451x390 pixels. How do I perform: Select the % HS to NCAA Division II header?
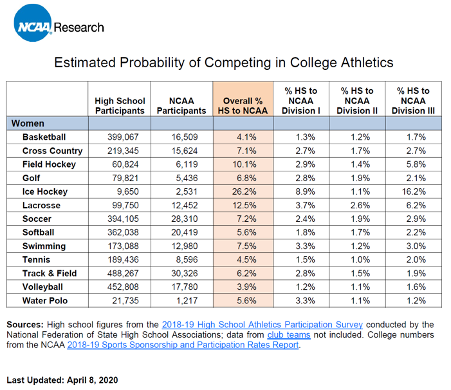(x=357, y=101)
